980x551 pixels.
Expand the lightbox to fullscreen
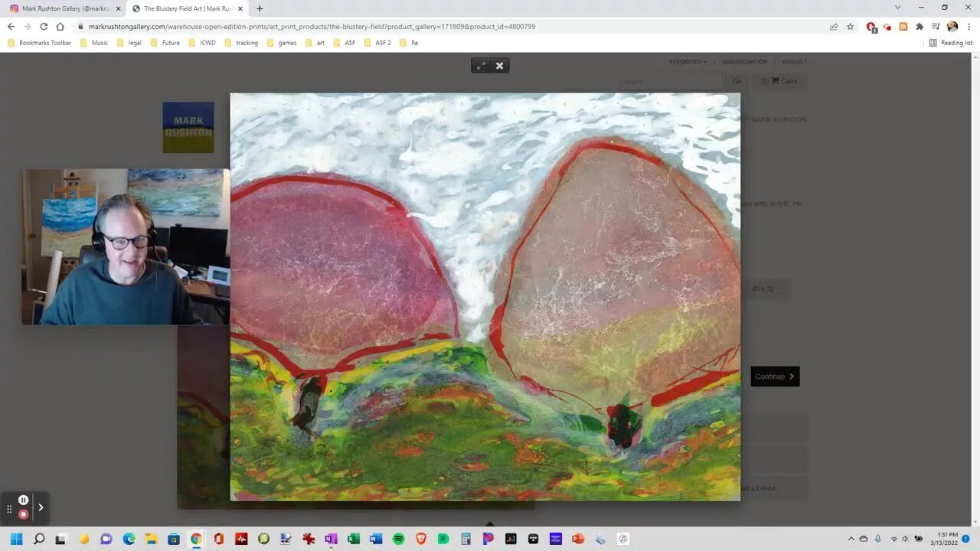(x=481, y=66)
